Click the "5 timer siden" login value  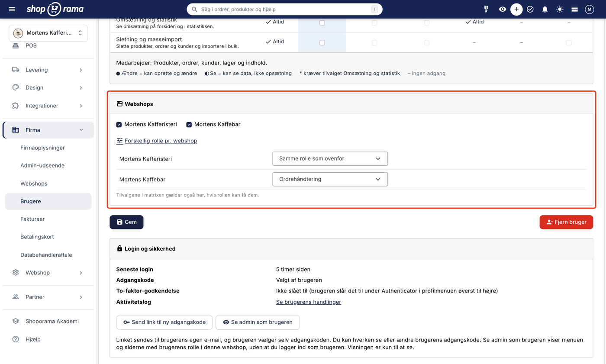(x=293, y=269)
